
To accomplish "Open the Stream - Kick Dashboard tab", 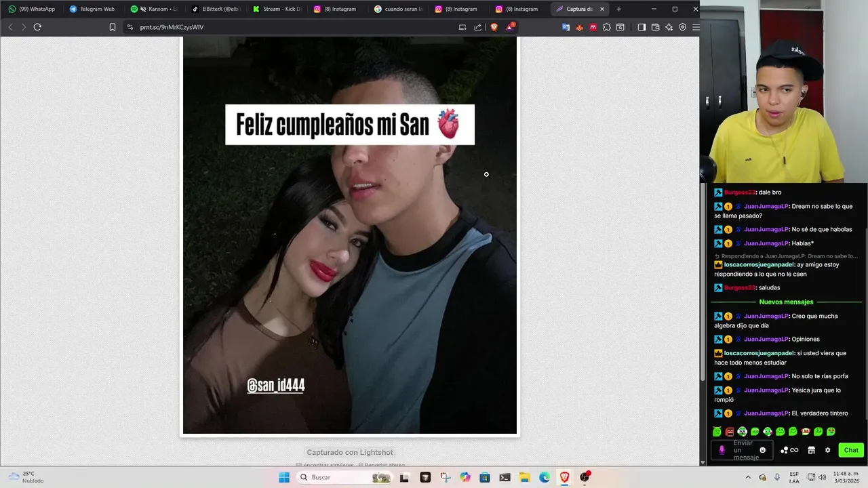I will [276, 9].
